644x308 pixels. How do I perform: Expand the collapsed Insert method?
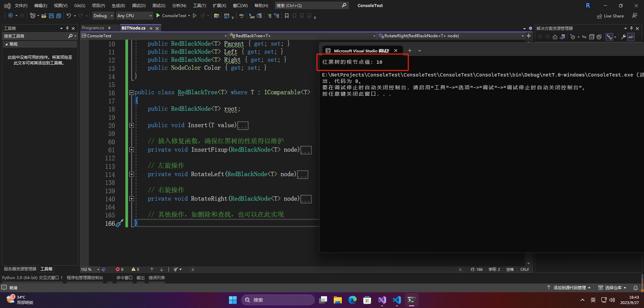(132, 125)
